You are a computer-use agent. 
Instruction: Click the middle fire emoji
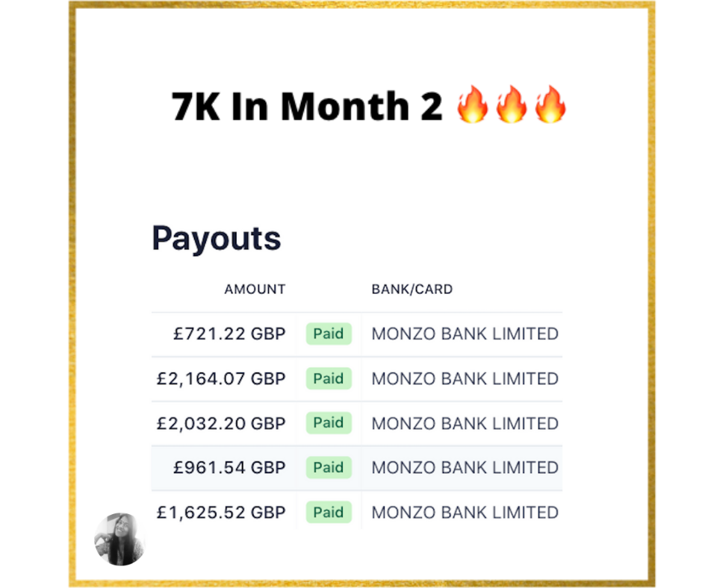pos(512,104)
